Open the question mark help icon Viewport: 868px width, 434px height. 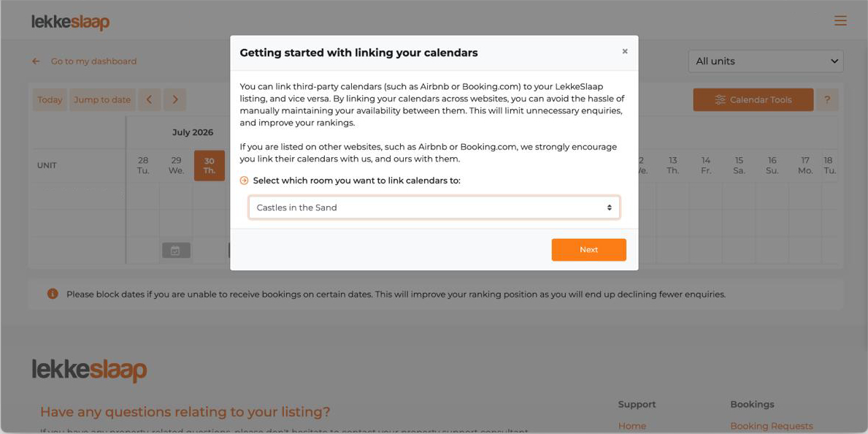827,100
